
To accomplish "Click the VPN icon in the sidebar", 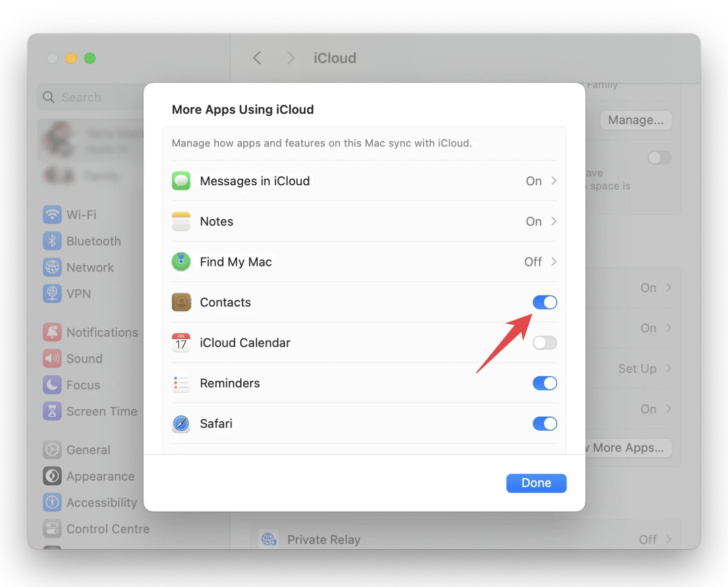I will click(x=52, y=294).
